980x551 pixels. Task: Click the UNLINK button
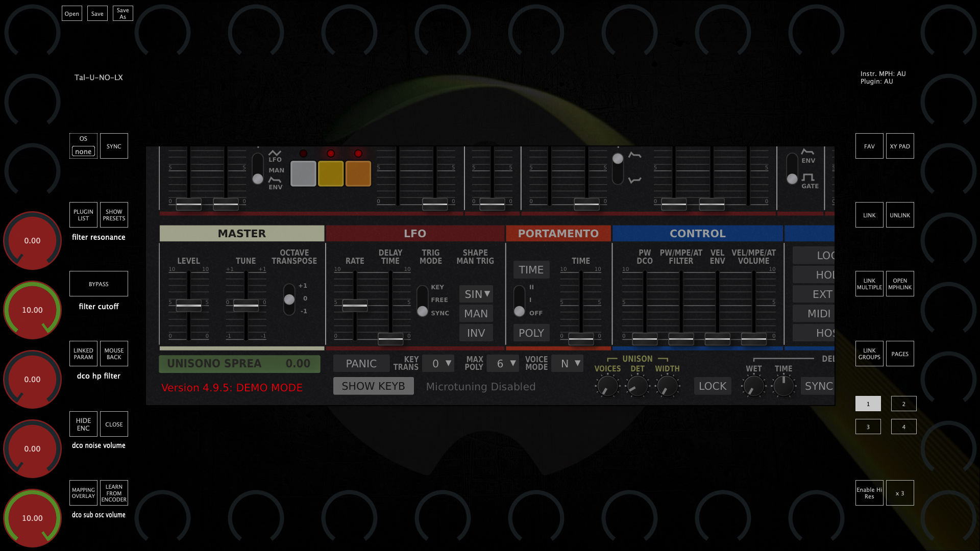900,215
